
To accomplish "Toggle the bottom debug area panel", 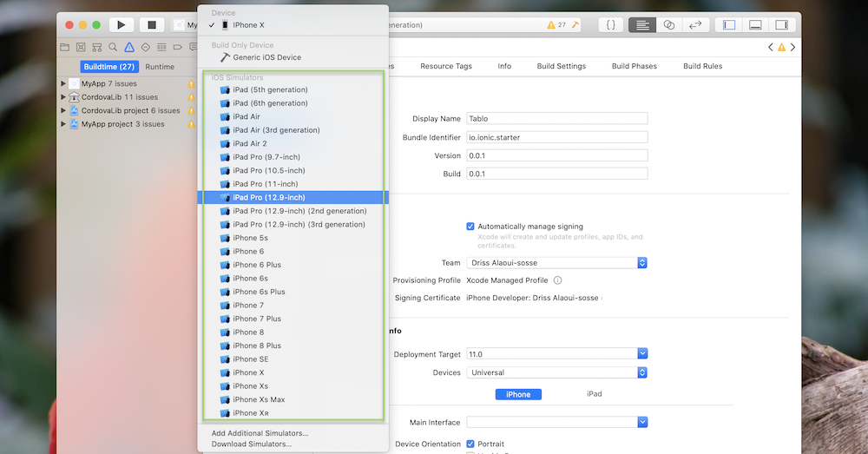I will [x=755, y=25].
